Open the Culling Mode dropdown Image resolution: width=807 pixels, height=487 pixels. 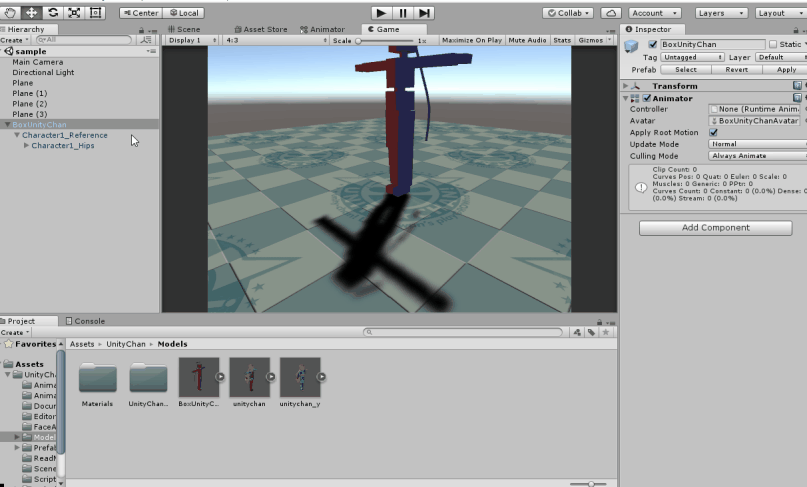pyautogui.click(x=757, y=156)
